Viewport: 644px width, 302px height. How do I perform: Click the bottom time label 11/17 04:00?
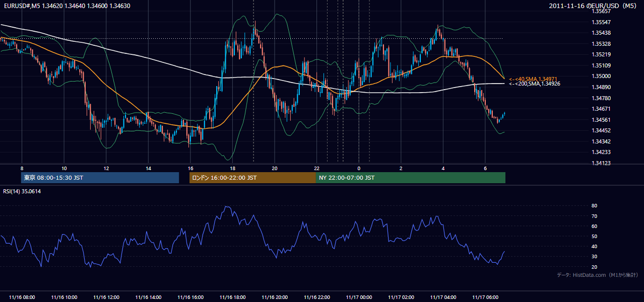pyautogui.click(x=443, y=297)
